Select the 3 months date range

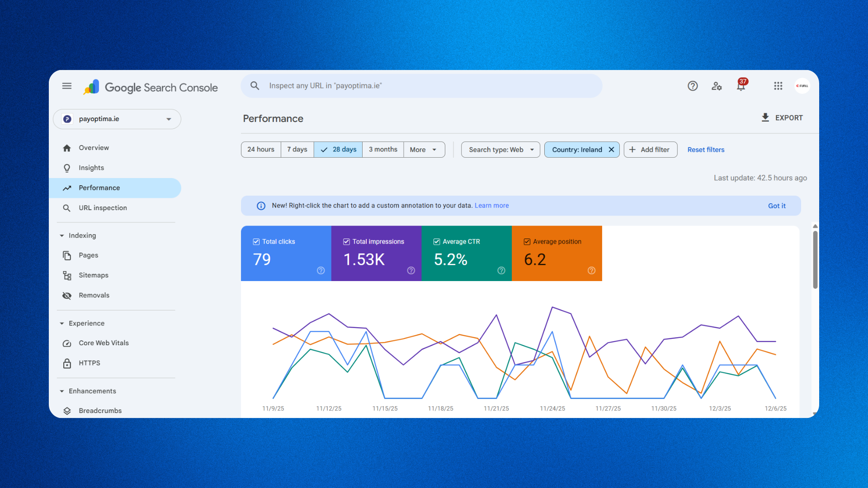coord(383,150)
